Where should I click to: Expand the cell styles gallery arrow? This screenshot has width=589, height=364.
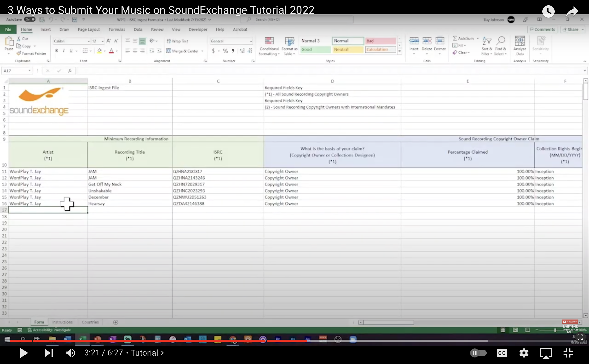tap(399, 51)
